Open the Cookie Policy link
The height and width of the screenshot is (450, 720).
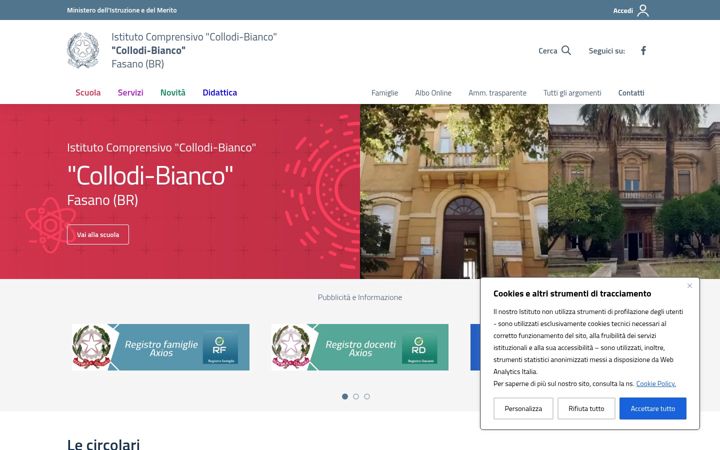tap(656, 383)
